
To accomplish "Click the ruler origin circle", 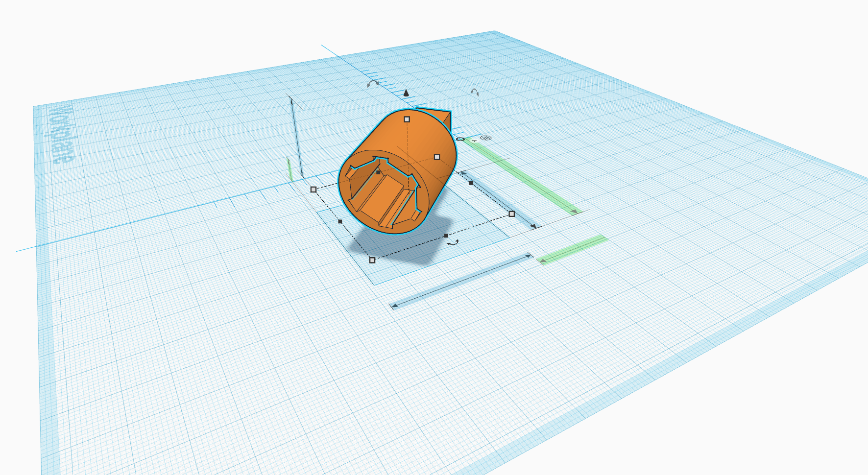I will click(460, 139).
